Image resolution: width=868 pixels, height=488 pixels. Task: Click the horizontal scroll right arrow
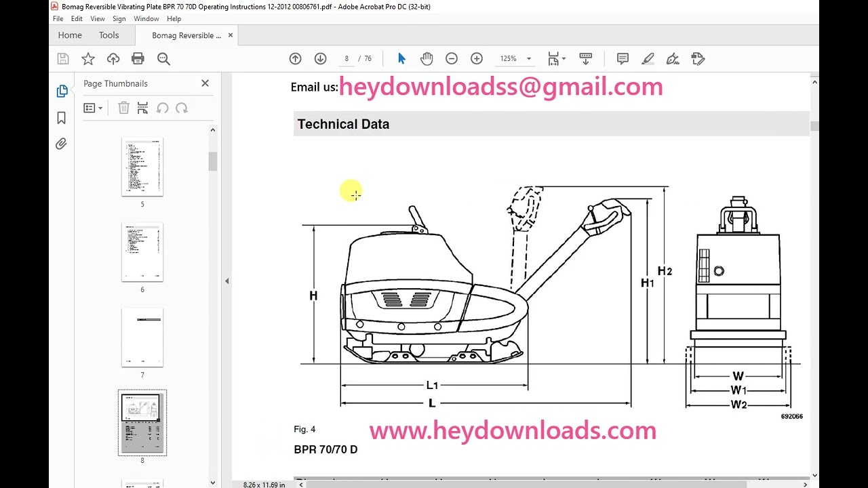coord(806,485)
